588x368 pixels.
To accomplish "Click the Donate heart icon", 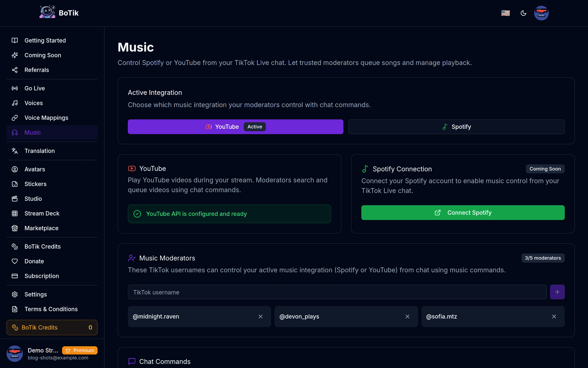I will [15, 261].
